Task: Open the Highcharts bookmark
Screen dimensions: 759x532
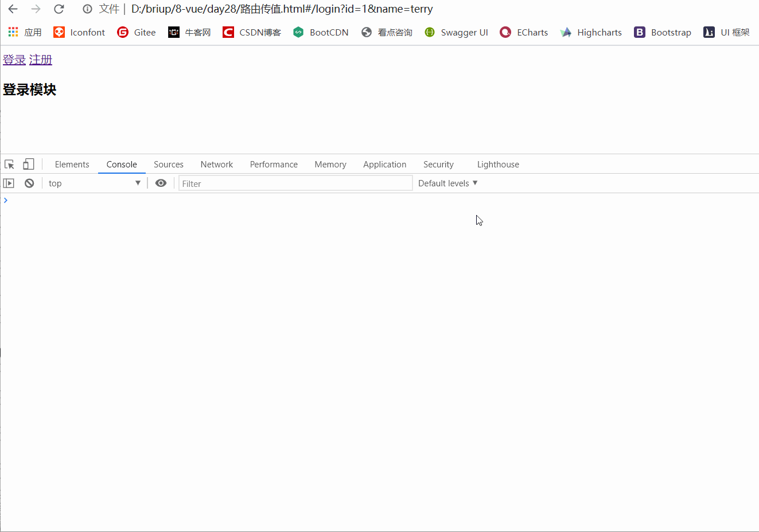Action: coord(591,32)
